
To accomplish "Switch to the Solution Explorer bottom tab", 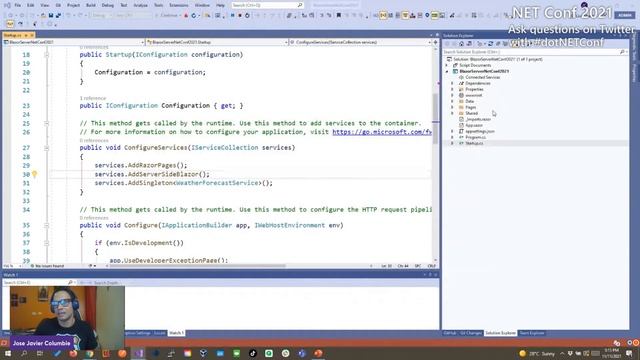I will point(500,333).
